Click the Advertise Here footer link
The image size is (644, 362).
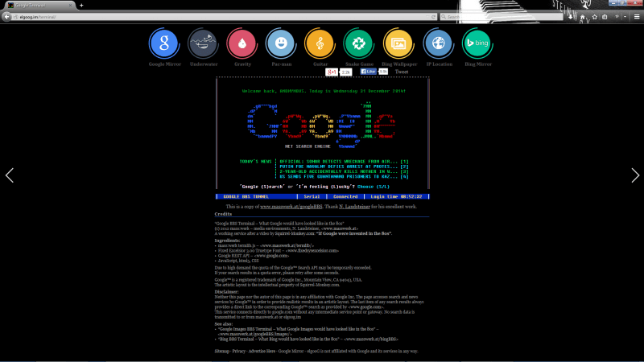click(262, 352)
